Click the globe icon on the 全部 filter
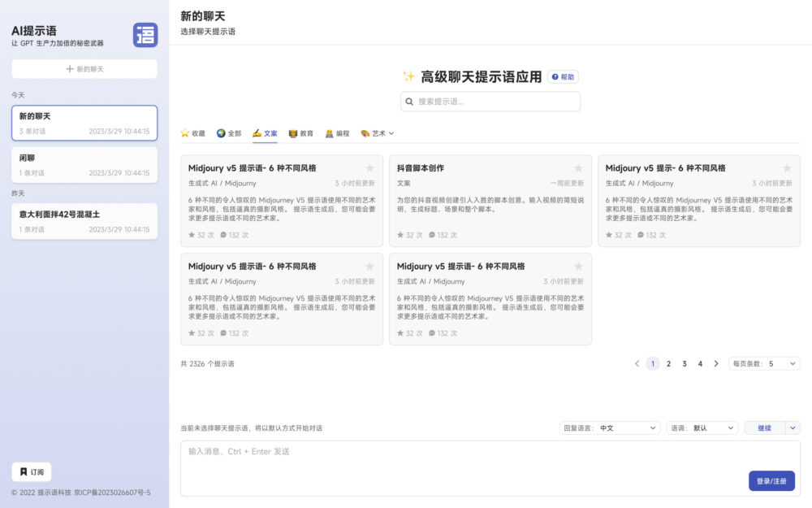 coord(220,132)
